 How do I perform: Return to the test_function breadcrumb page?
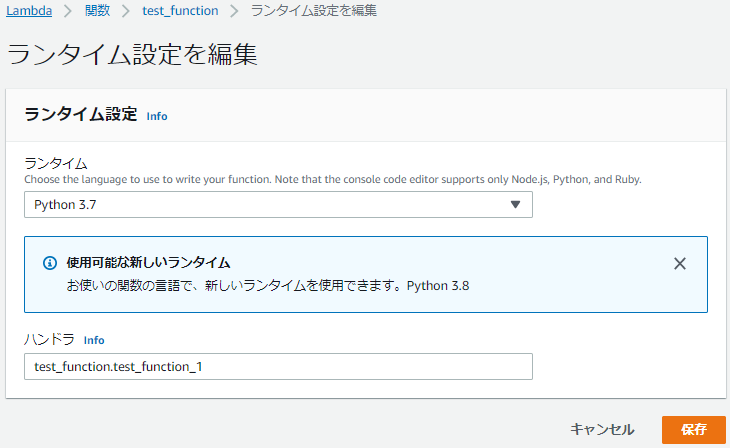[x=179, y=12]
